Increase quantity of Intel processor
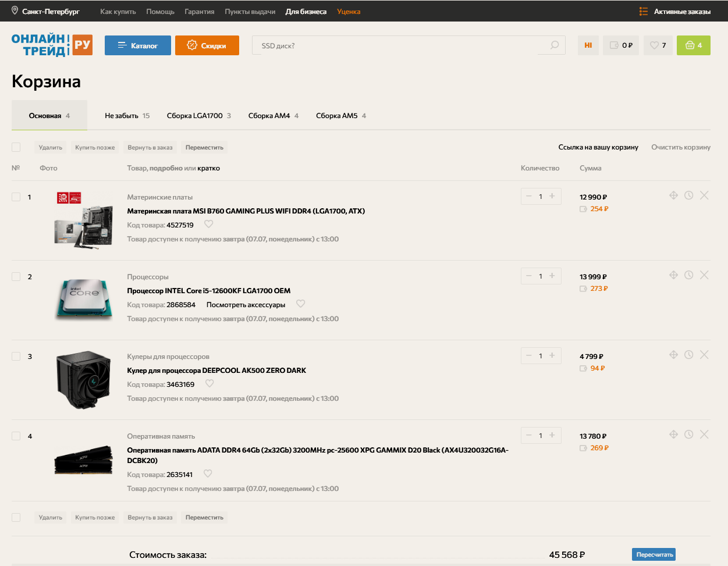The image size is (728, 566). (552, 276)
